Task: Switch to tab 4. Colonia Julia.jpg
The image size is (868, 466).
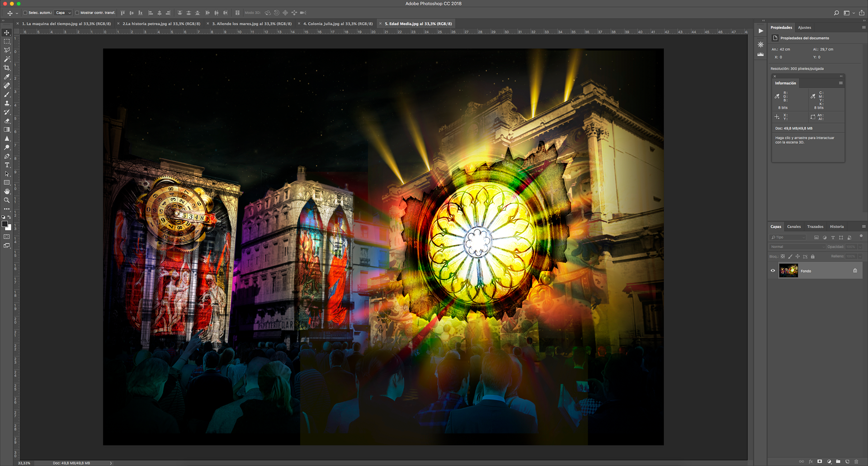Action: coord(338,24)
